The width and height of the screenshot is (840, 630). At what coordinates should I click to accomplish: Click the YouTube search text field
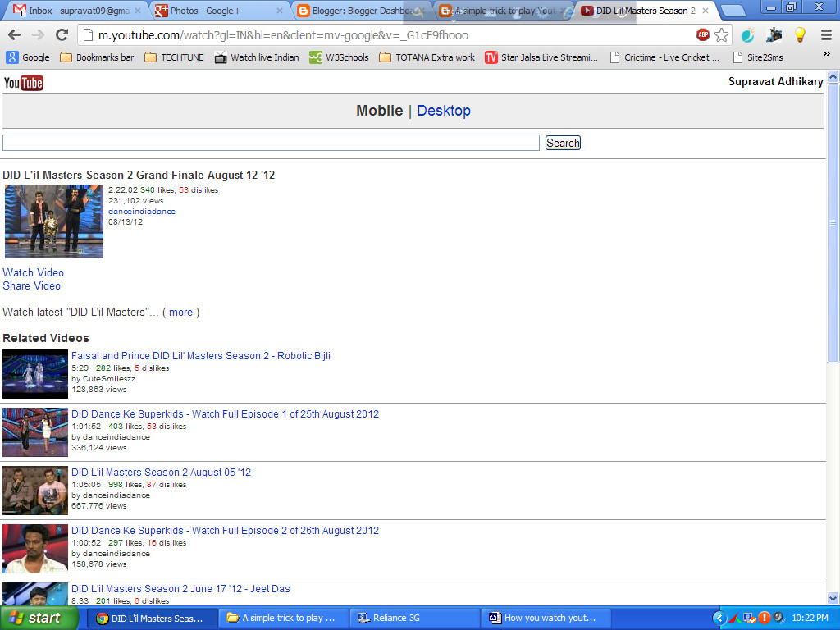271,143
